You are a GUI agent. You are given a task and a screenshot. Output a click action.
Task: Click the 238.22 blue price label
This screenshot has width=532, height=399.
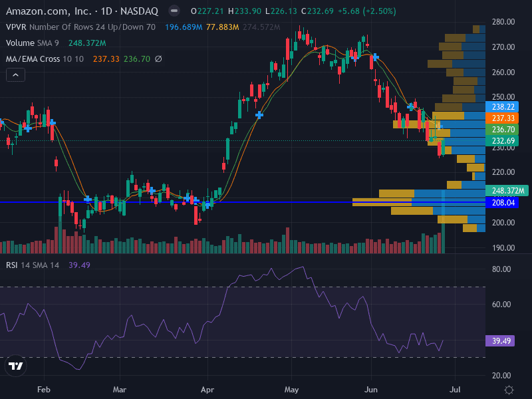502,107
